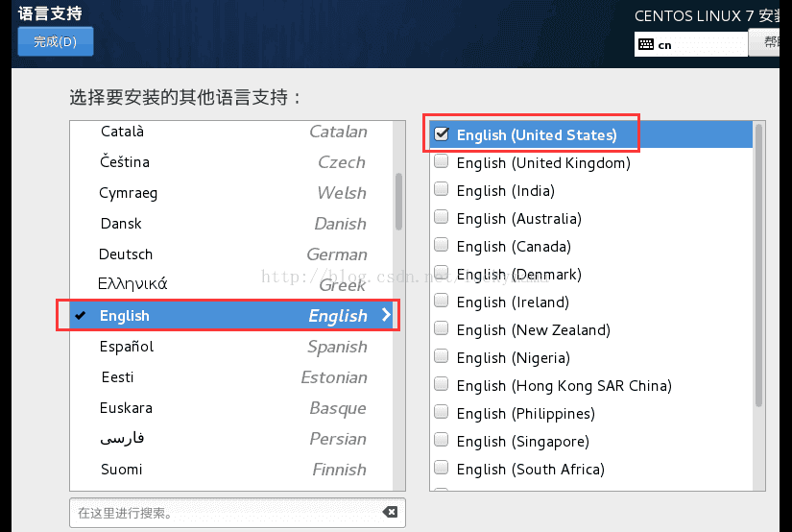792x532 pixels.
Task: Select the Español Spanish language row
Action: point(230,347)
